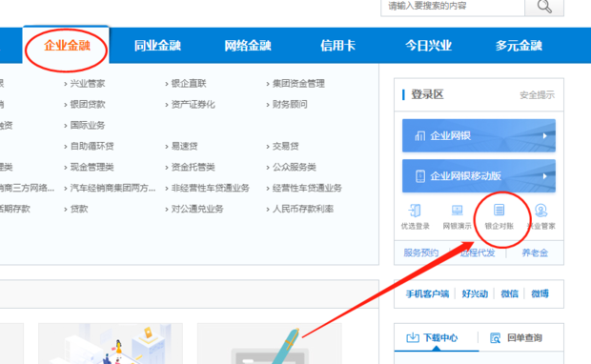Open the 银企对账 icon
Screen dimensions: 591x364
click(x=499, y=216)
